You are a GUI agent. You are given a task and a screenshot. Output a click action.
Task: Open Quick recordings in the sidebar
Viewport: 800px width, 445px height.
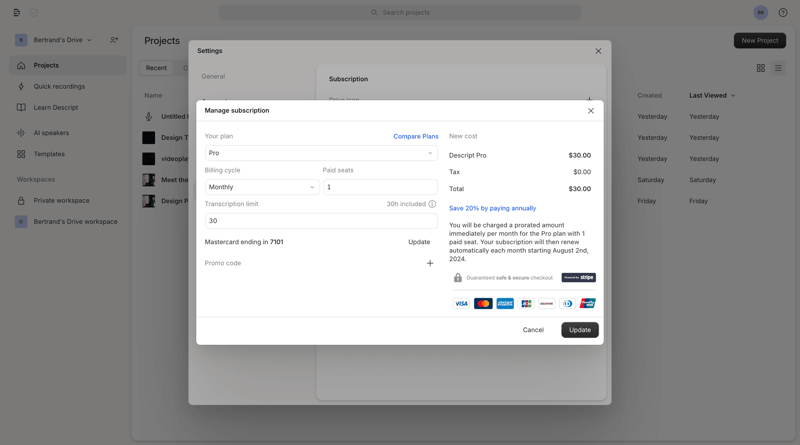point(59,86)
